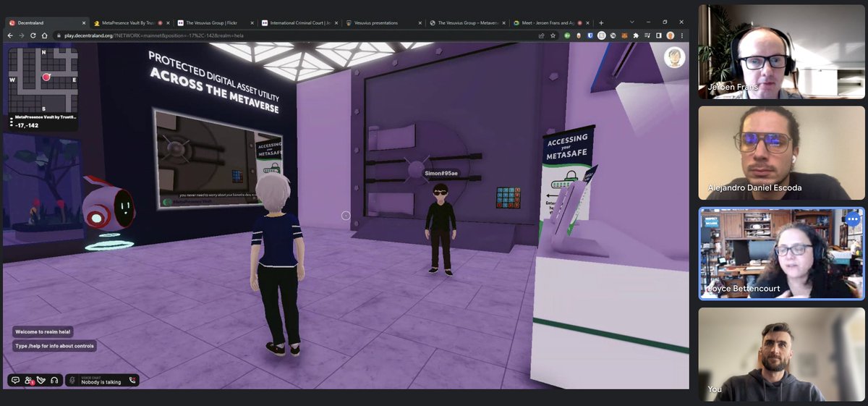Expand the tab search dropdown arrow
The height and width of the screenshot is (406, 868).
point(632,22)
